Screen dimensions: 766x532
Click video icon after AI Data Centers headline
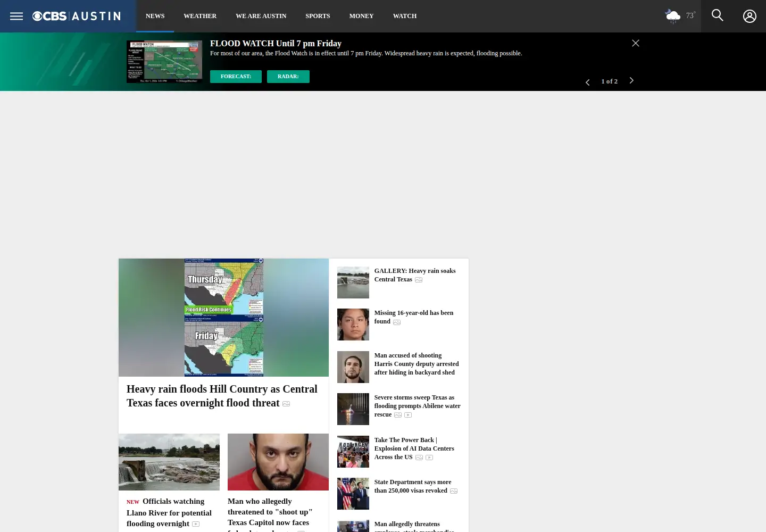pos(429,458)
